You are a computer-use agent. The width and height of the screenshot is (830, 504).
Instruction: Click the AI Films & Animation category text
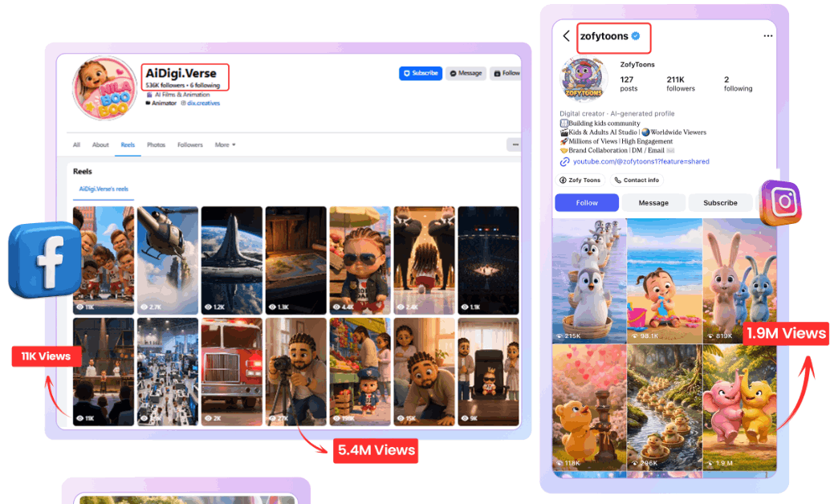tap(182, 95)
